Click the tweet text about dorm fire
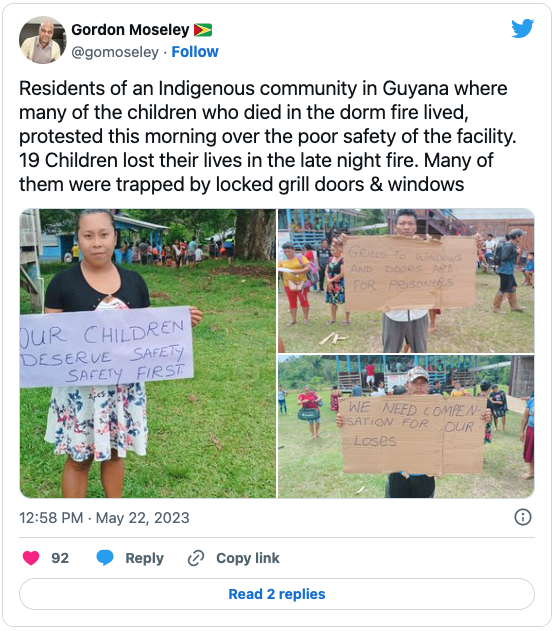The width and height of the screenshot is (556, 631). [268, 136]
